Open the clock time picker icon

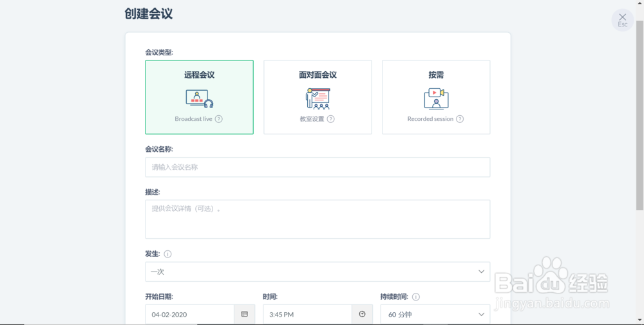coord(362,314)
